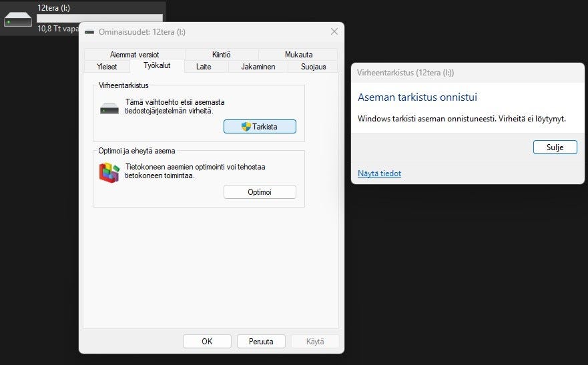Click the 10,8 Tt free space text
588x365 pixels.
pos(58,29)
